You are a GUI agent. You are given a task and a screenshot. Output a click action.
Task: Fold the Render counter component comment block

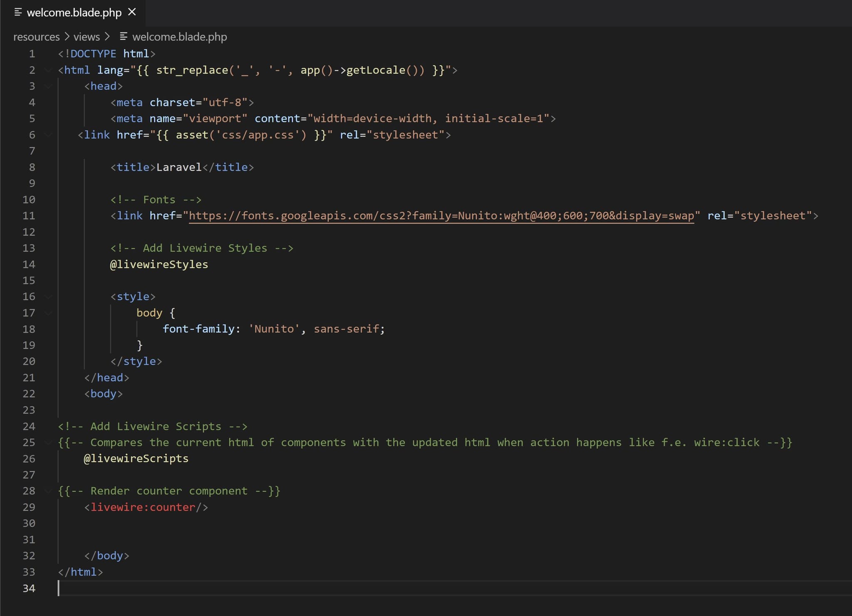point(49,491)
